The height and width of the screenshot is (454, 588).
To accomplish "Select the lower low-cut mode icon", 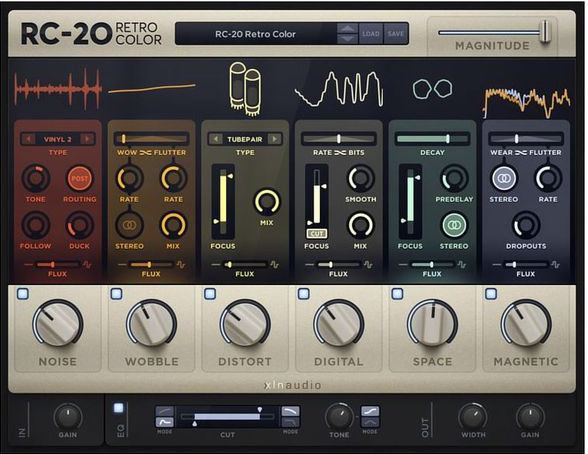I will [165, 422].
